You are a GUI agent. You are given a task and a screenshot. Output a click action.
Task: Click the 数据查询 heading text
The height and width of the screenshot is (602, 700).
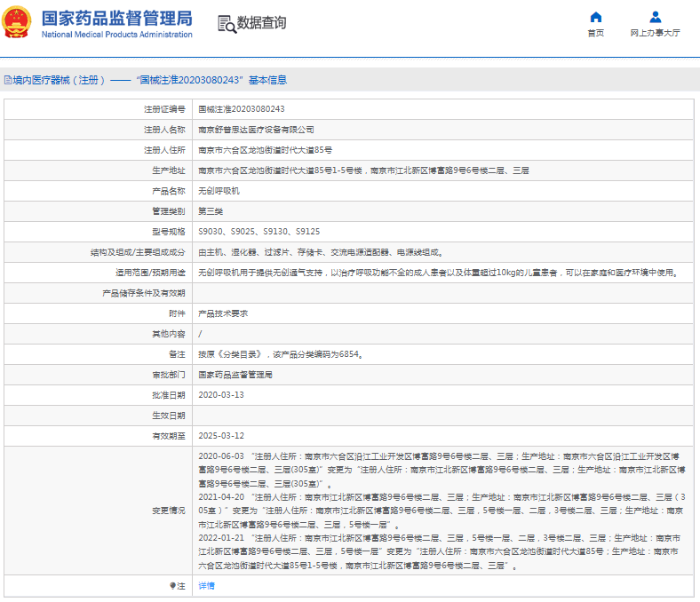tap(261, 23)
